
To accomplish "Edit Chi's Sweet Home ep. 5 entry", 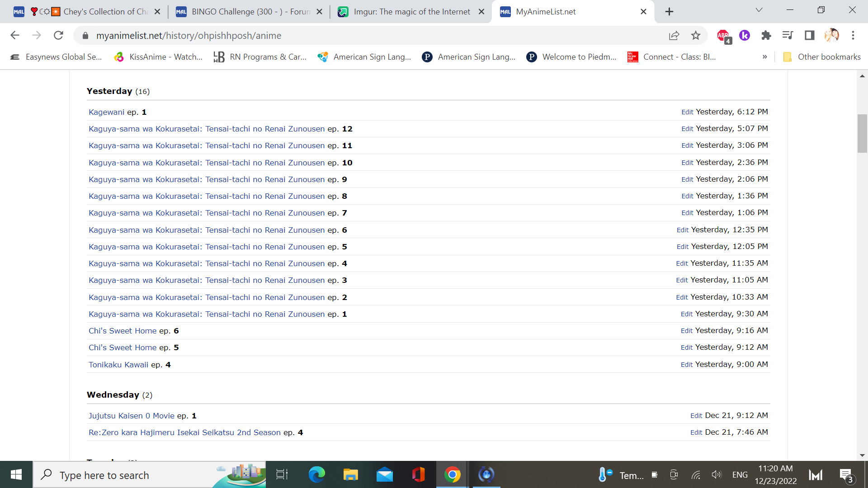I will click(687, 347).
